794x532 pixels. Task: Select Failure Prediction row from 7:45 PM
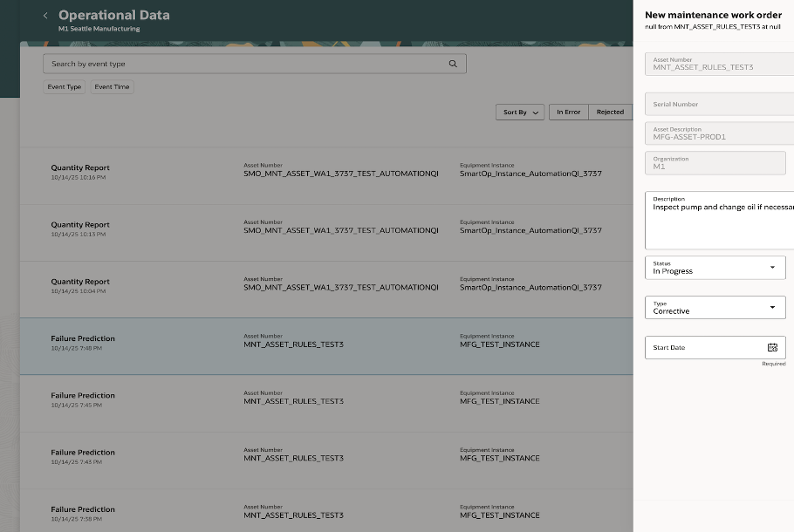326,404
